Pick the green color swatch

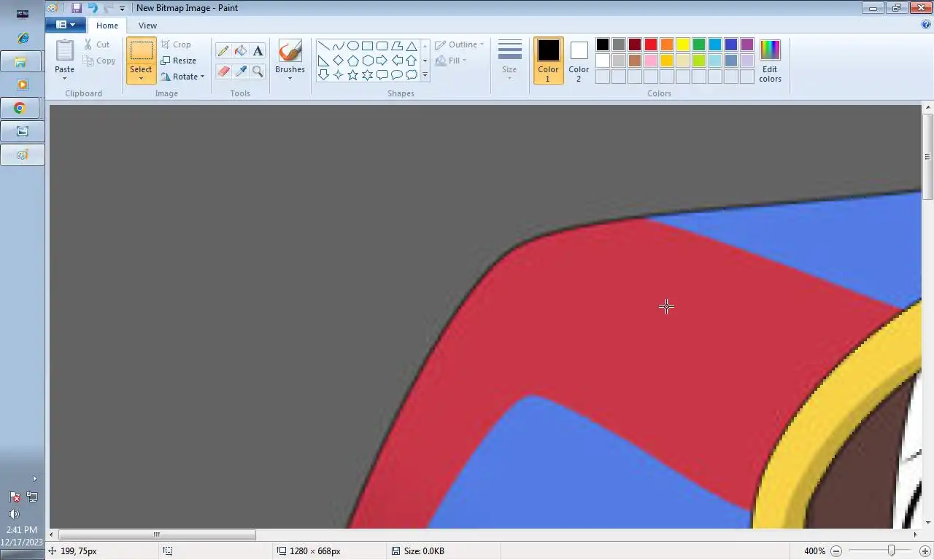699,44
